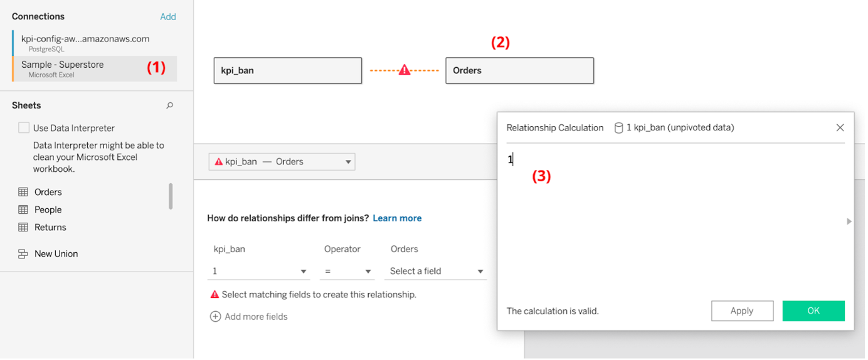Click the New Union icon

(x=23, y=254)
